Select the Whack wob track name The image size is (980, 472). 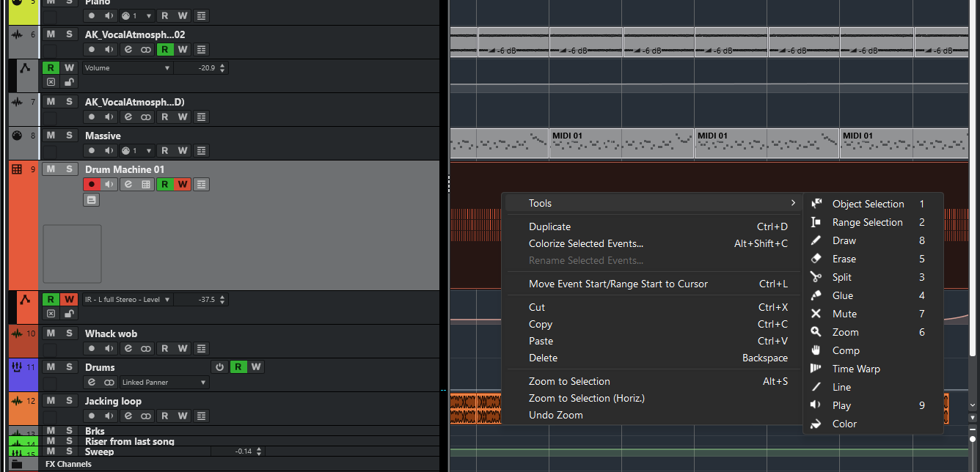(111, 333)
